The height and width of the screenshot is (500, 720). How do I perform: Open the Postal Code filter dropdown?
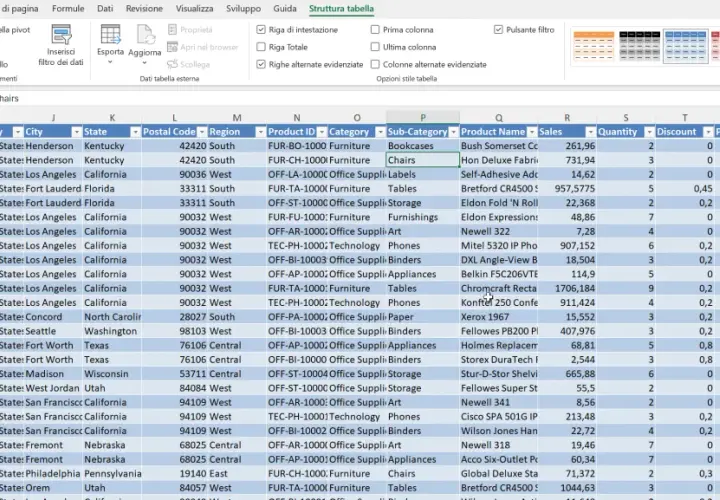[x=202, y=132]
